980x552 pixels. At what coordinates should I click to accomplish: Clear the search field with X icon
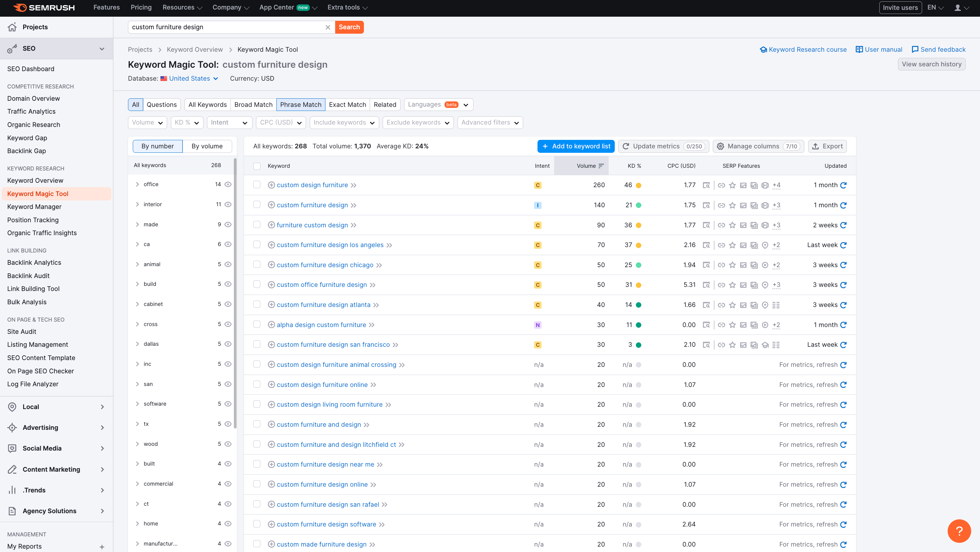click(x=327, y=27)
